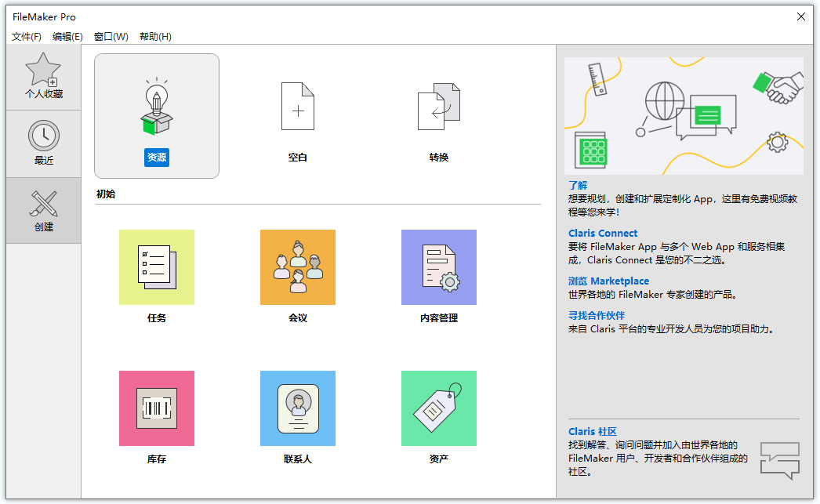
Task: Open the 浏览 Marketplace link
Action: tap(608, 281)
